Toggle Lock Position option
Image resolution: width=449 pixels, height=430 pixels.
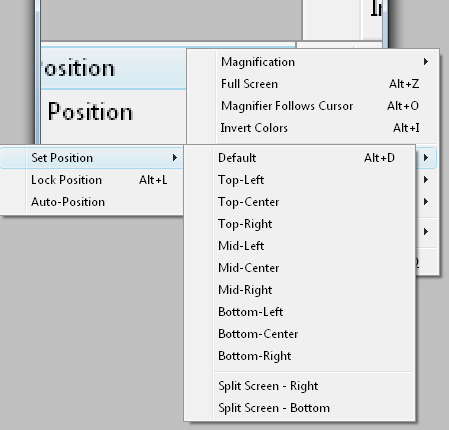(x=92, y=180)
